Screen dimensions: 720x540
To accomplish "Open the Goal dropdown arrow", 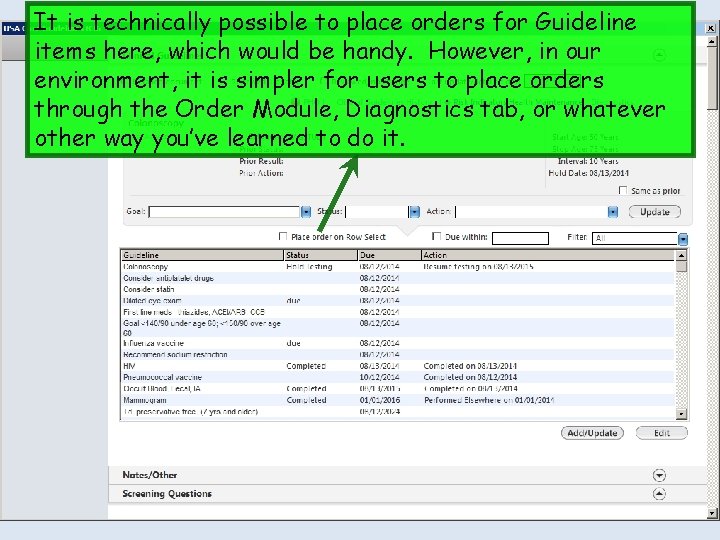I will point(306,212).
